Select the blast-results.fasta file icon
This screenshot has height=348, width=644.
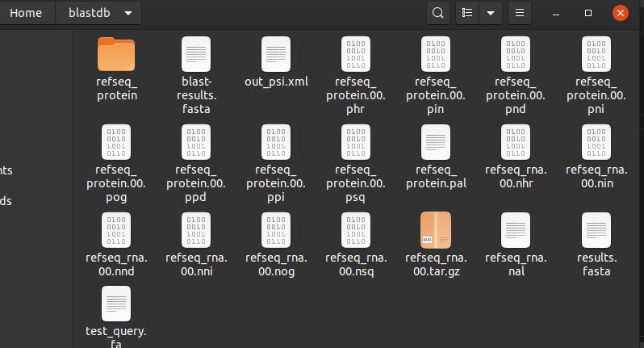click(x=196, y=54)
